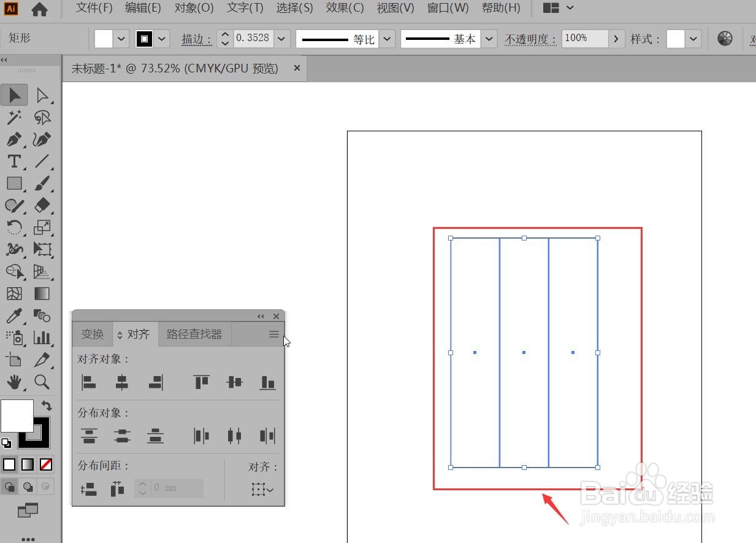Screen dimensions: 756x543
Task: Open stroke color dropdown in control bar
Action: 162,39
